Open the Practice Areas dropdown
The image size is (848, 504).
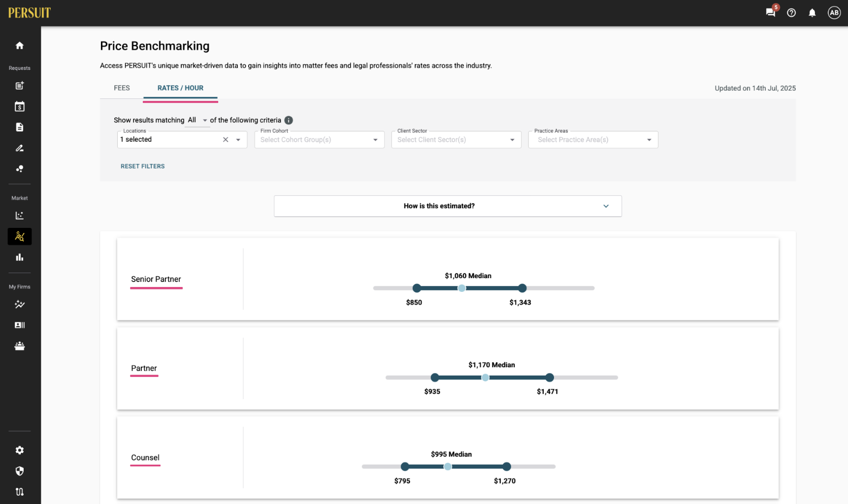[593, 140]
